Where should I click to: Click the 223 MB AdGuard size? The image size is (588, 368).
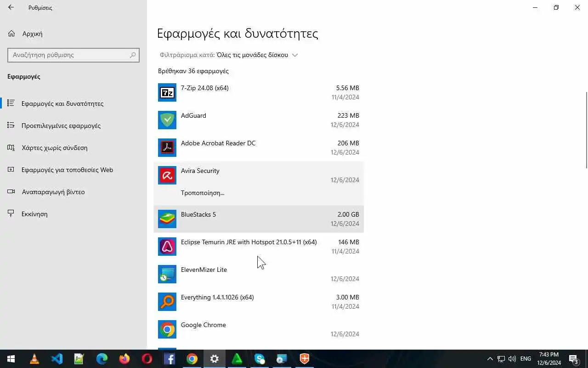pyautogui.click(x=348, y=115)
